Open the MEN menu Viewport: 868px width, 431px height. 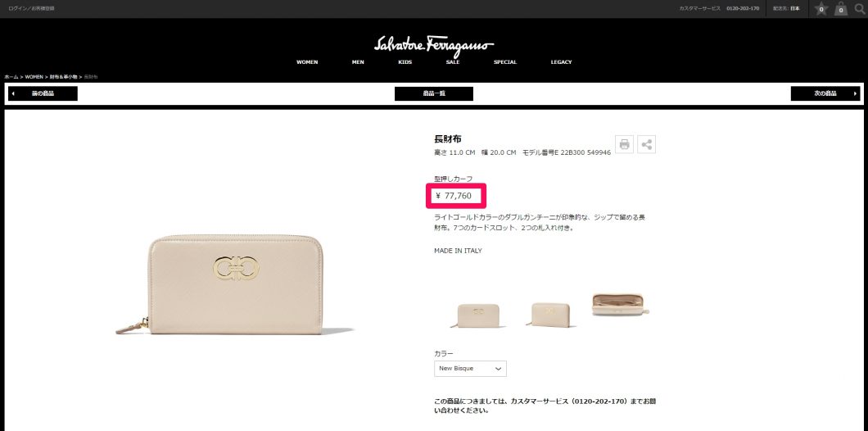[x=358, y=62]
